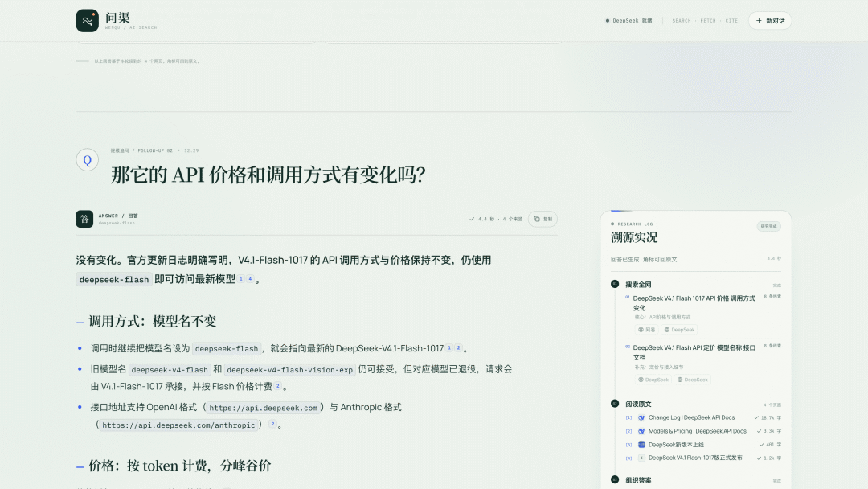
Task: Click the 网易 source chip
Action: coord(646,330)
